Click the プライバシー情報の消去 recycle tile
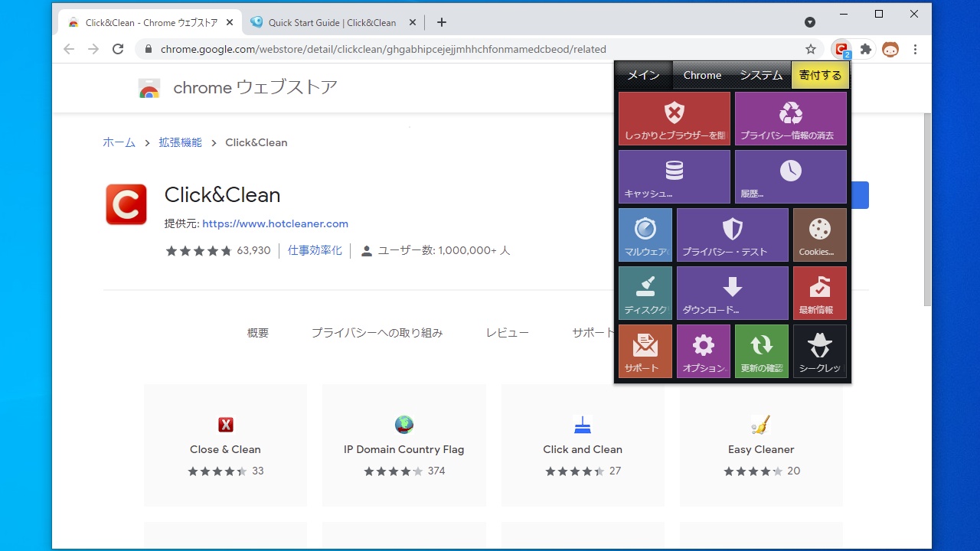This screenshot has width=980, height=551. [790, 119]
